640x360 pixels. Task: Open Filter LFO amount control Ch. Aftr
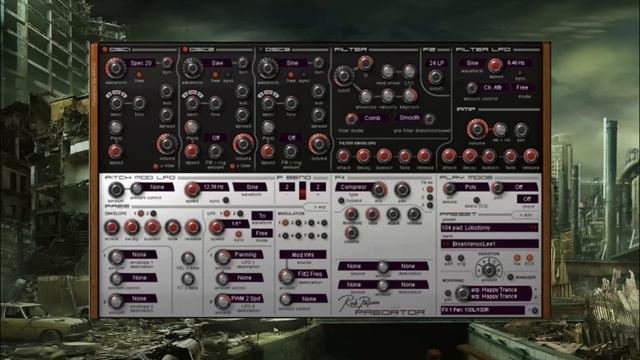click(493, 87)
